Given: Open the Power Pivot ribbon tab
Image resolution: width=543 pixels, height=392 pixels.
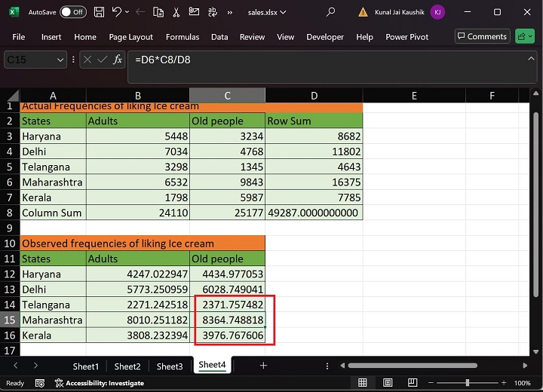Looking at the screenshot, I should [406, 37].
